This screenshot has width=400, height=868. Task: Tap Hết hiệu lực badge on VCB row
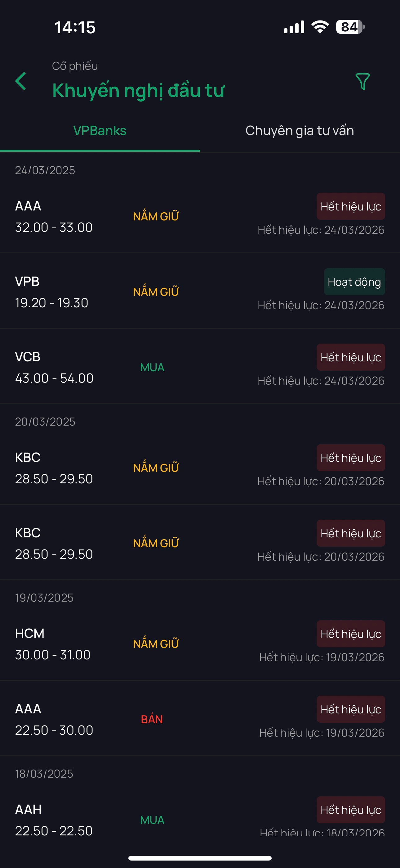pyautogui.click(x=350, y=358)
